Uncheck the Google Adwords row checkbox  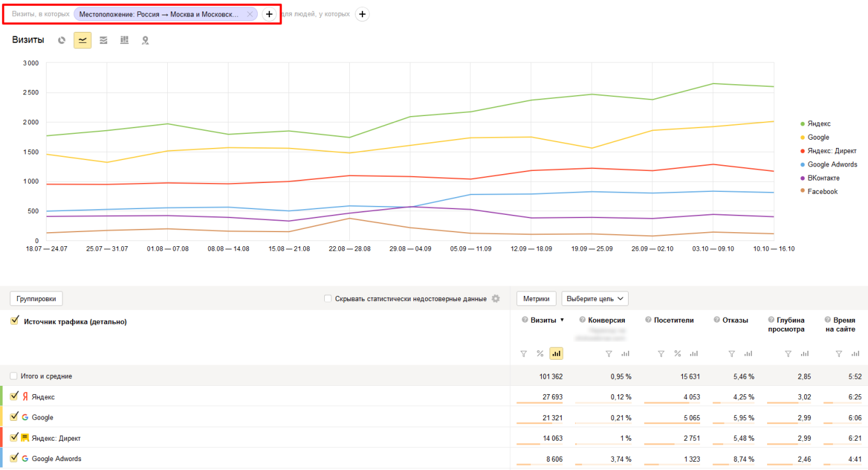click(x=15, y=458)
